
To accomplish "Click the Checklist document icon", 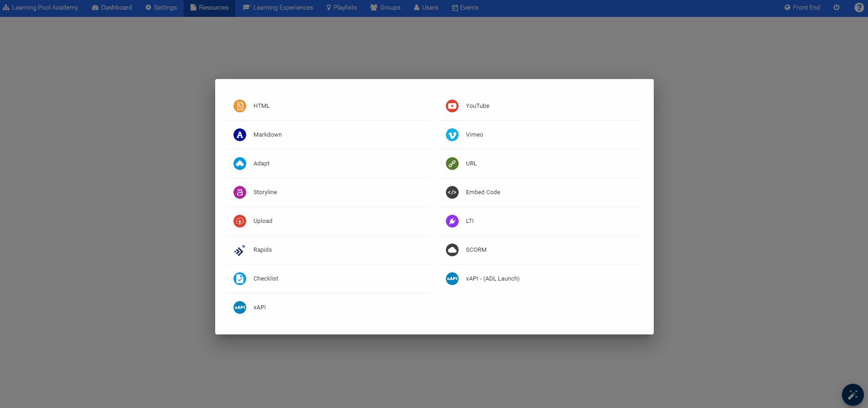I will tap(240, 279).
